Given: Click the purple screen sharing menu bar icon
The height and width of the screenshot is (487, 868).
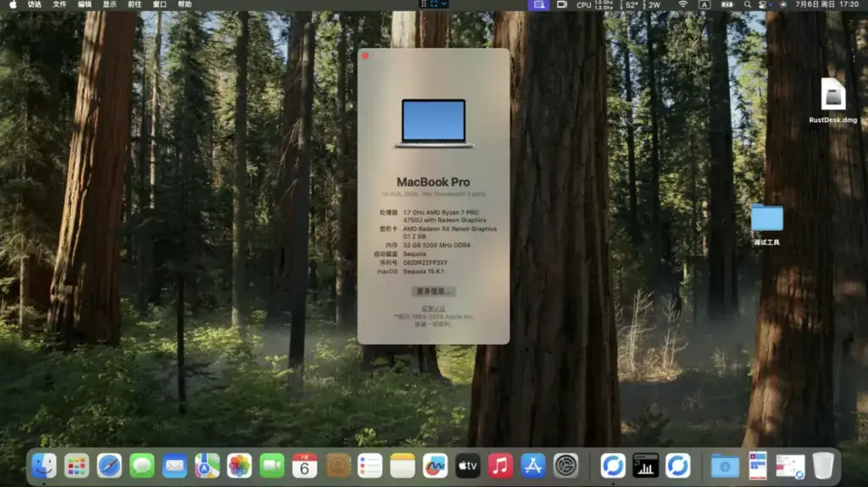Looking at the screenshot, I should 538,4.
